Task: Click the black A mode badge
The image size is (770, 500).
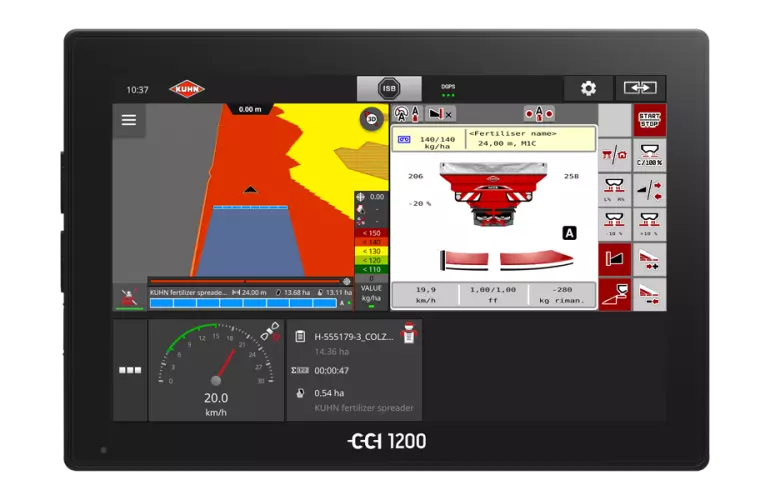Action: [x=569, y=233]
